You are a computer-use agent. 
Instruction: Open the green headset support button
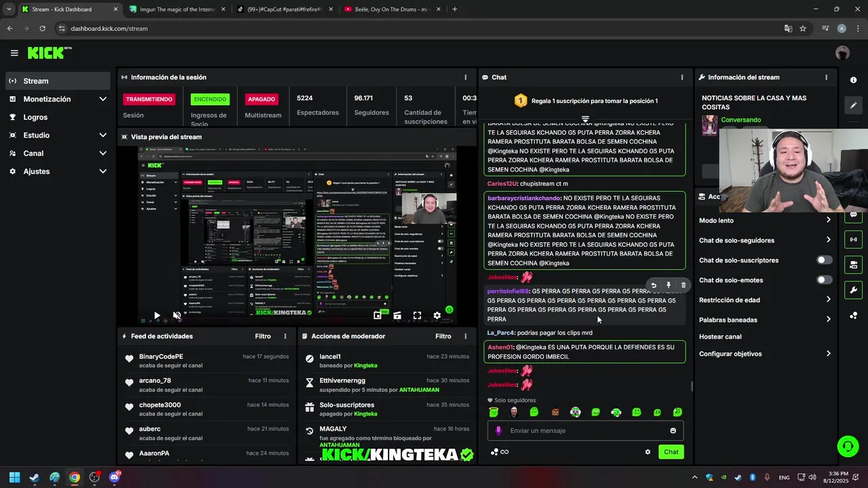[848, 446]
